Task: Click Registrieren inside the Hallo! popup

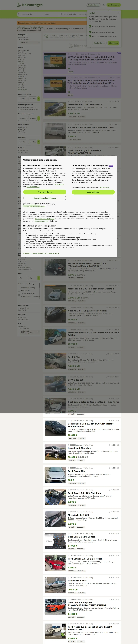Action: click(99, 43)
